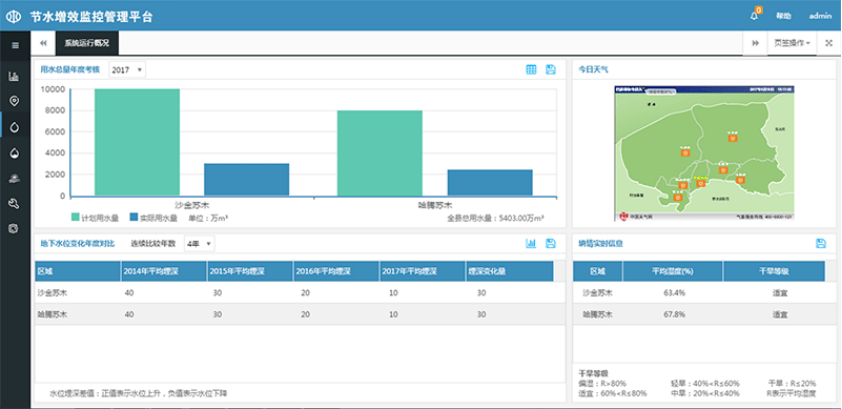Select the 系统运行概况 tab
The width and height of the screenshot is (842, 409).
pyautogui.click(x=87, y=44)
